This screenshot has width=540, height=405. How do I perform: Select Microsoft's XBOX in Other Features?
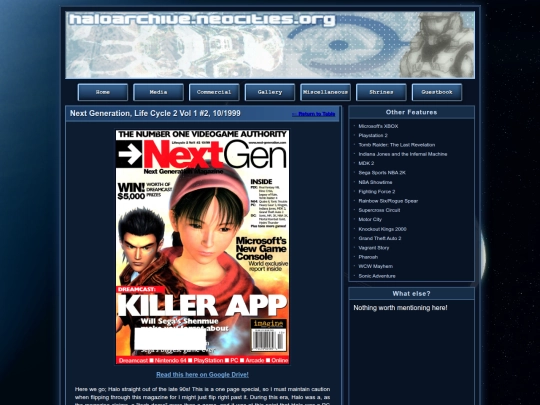point(378,126)
